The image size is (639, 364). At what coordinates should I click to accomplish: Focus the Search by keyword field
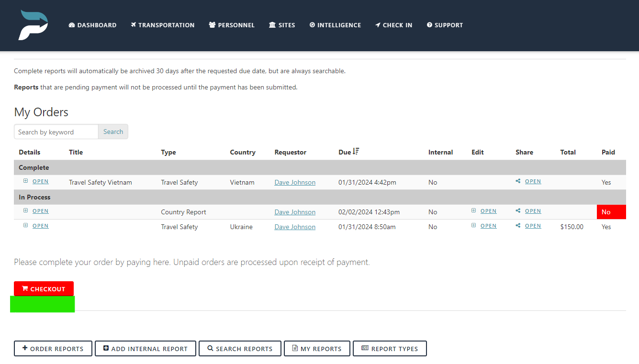pyautogui.click(x=56, y=132)
